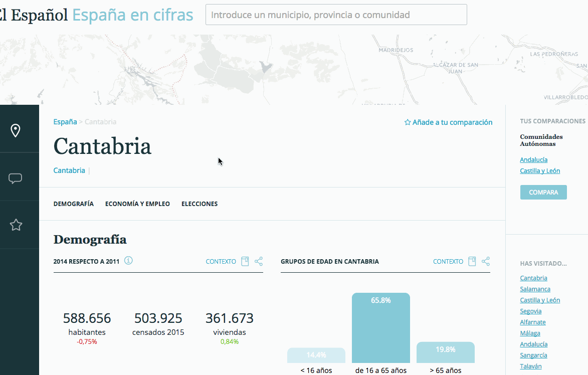Open Sangarcía in Has visitado list

(533, 355)
